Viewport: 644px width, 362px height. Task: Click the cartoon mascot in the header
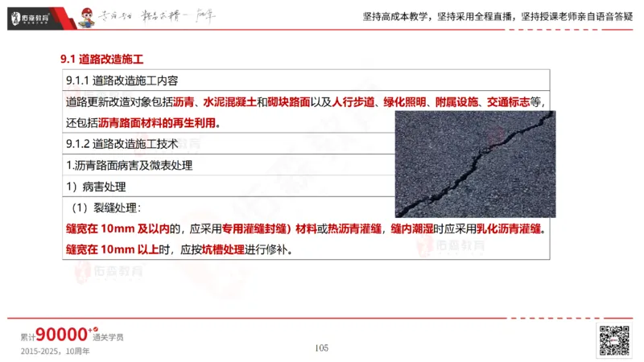87,18
